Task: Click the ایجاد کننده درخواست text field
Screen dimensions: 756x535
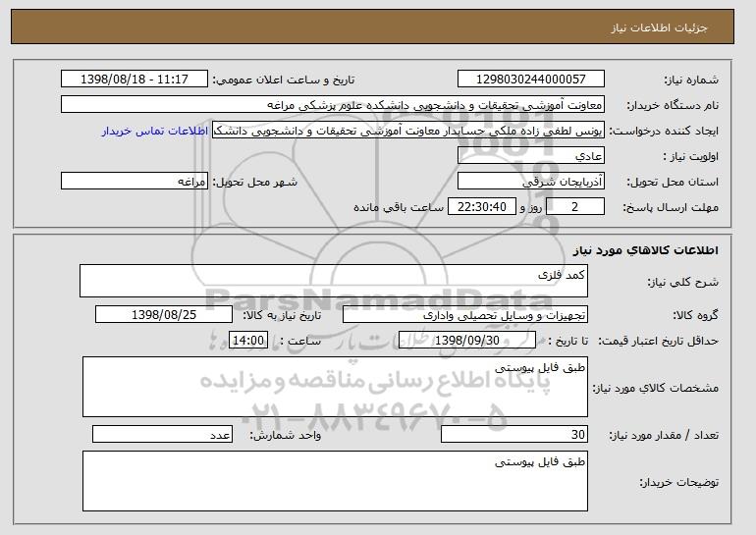Action: (x=407, y=131)
